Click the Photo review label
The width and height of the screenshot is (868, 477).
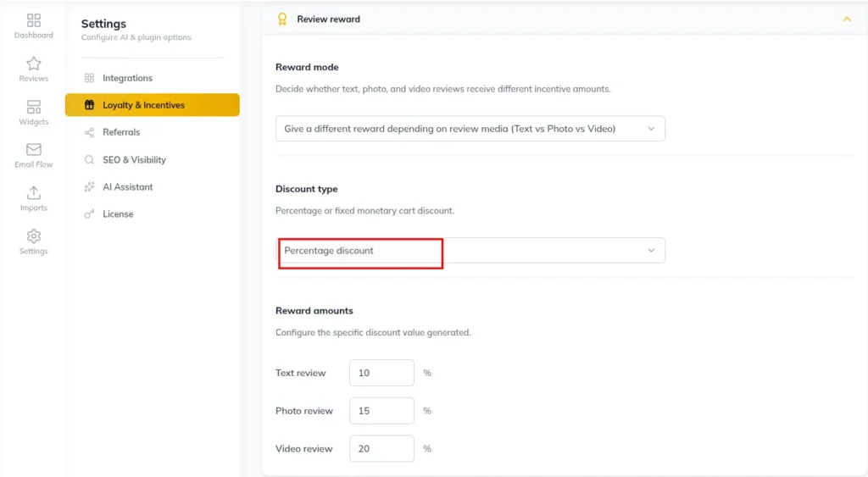click(304, 411)
